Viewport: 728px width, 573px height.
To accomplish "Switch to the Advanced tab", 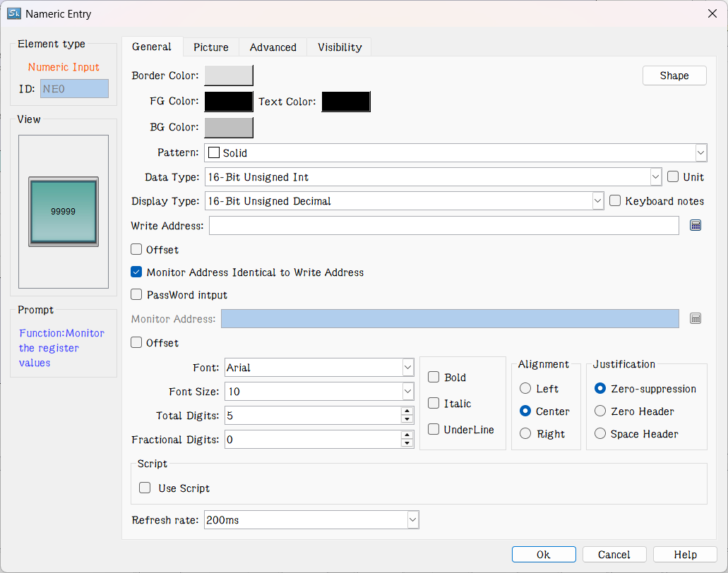I will [x=273, y=47].
